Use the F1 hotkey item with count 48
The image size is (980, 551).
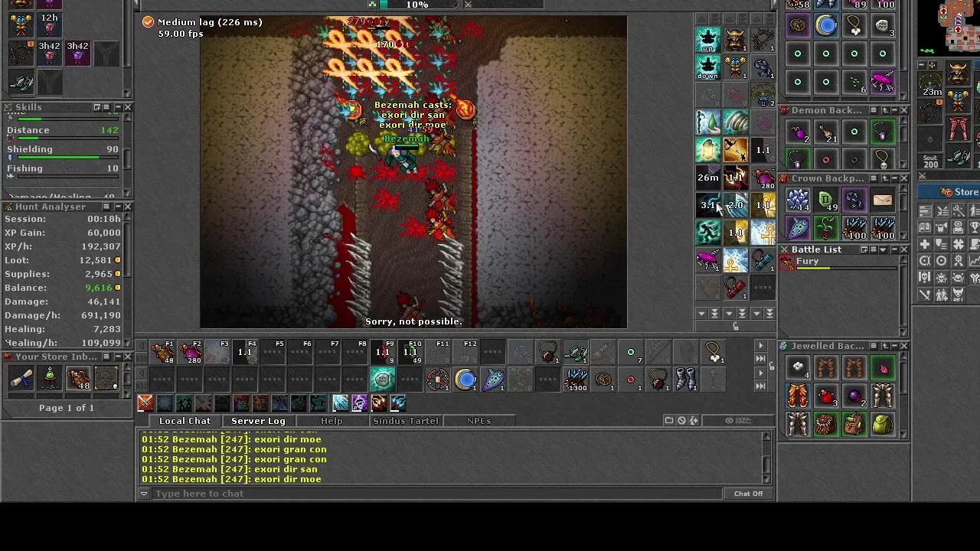[162, 352]
